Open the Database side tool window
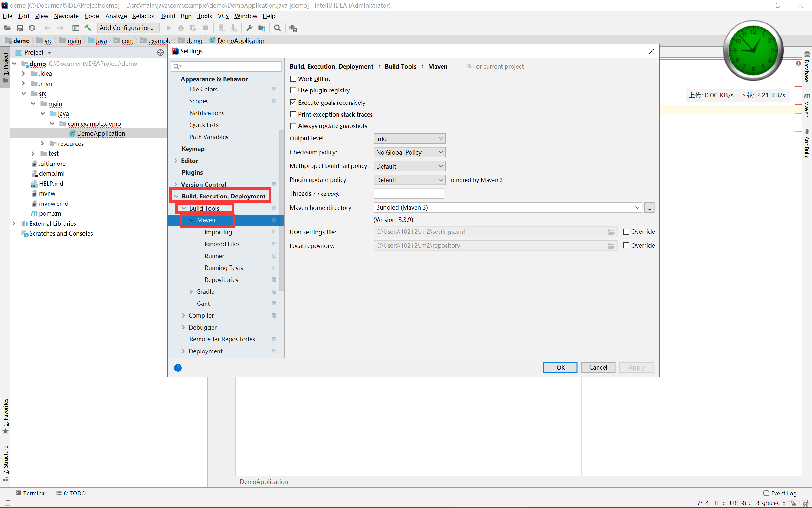812x508 pixels. pyautogui.click(x=807, y=67)
